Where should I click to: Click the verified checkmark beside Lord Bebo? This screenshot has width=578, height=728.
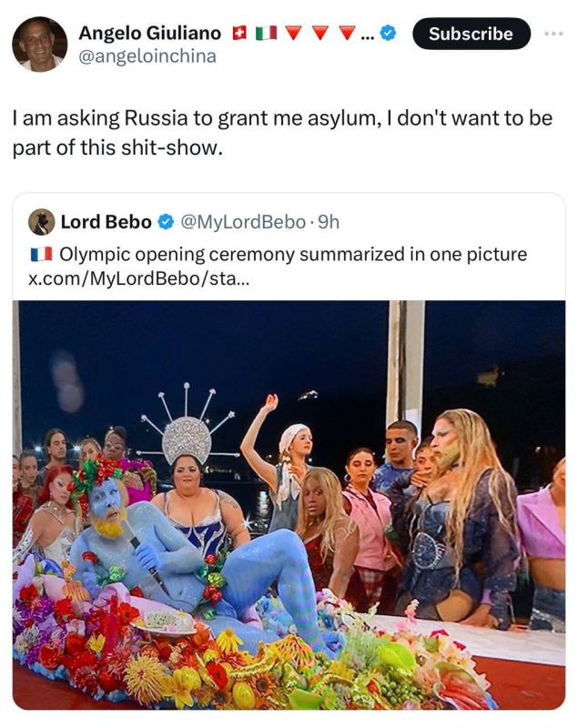pos(165,220)
